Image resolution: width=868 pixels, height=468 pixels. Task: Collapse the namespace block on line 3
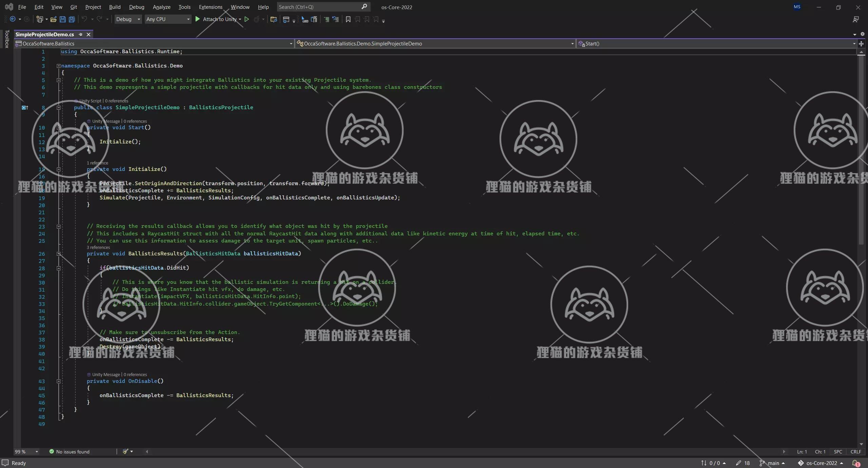tap(58, 66)
